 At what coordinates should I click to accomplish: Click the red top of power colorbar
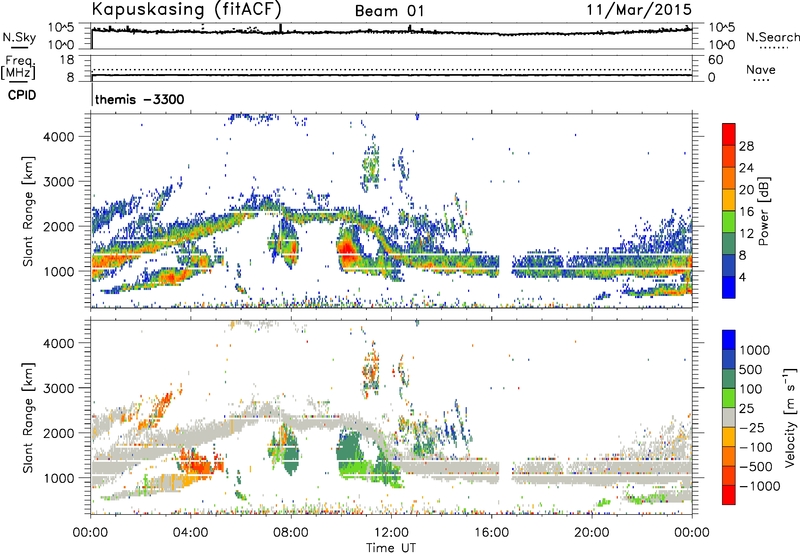coord(729,134)
